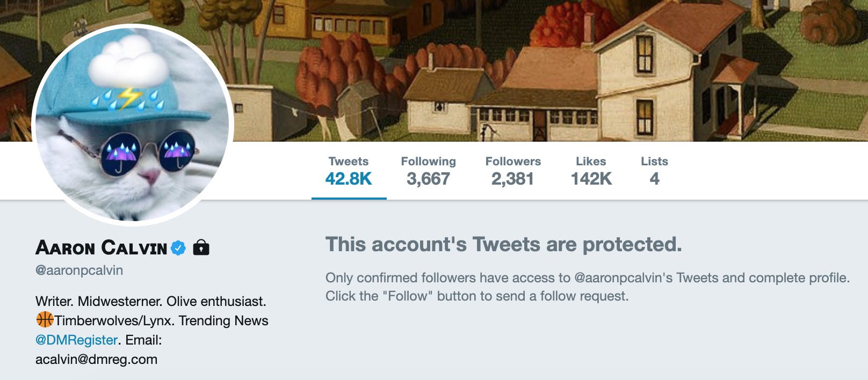This screenshot has height=380, width=868.
Task: Click the 'Tweets are protected' heading
Action: [x=504, y=245]
